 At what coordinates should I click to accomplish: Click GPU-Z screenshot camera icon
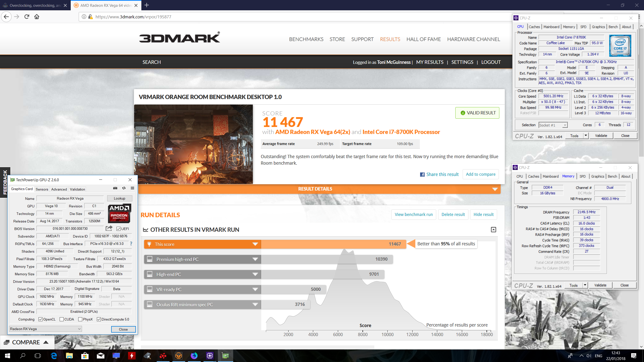click(115, 188)
